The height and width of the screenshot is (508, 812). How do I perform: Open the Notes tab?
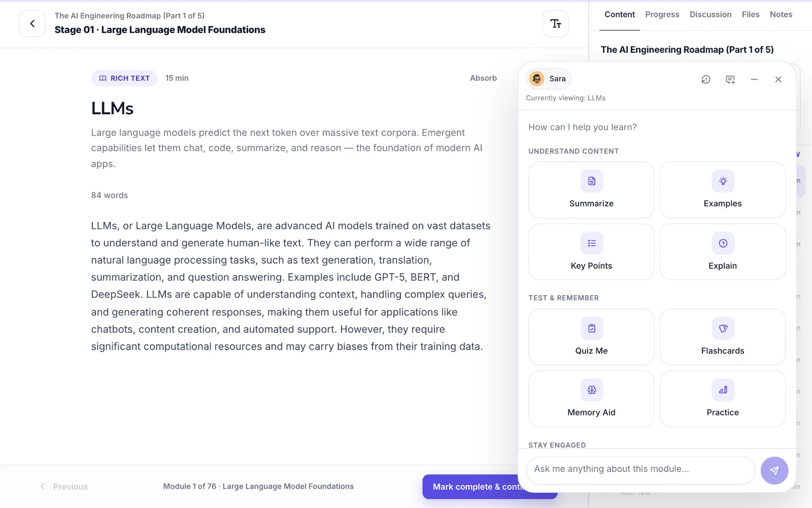tap(781, 15)
